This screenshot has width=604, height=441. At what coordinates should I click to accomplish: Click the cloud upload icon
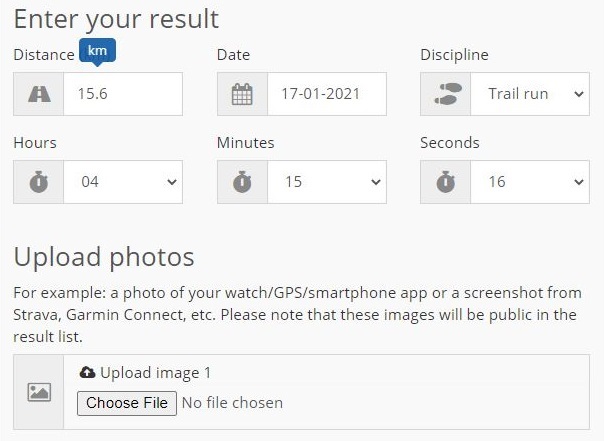pyautogui.click(x=87, y=372)
